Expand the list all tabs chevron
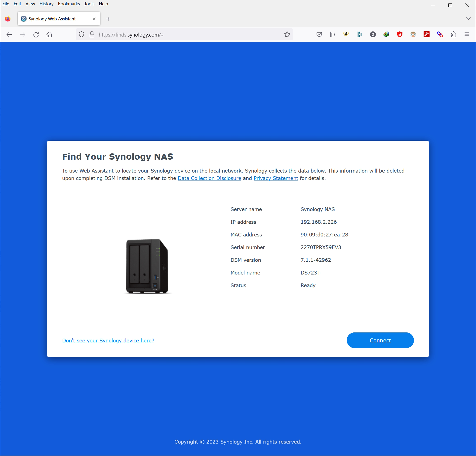Screen dimensions: 476x456 click(468, 19)
